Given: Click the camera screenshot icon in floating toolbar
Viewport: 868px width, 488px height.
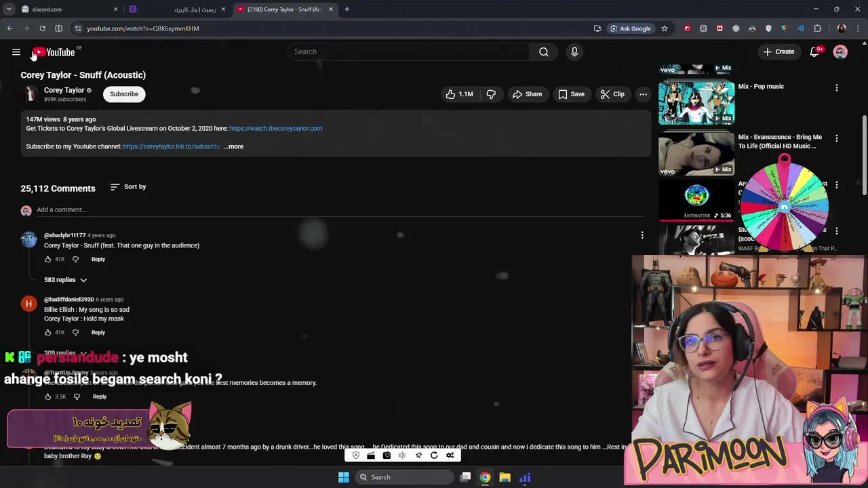Looking at the screenshot, I should 387,455.
